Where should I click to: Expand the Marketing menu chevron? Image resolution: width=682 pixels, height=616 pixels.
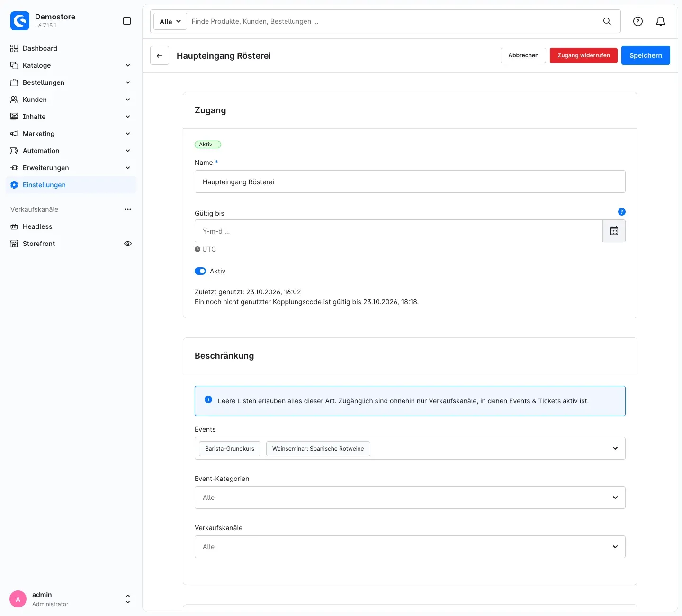(128, 134)
